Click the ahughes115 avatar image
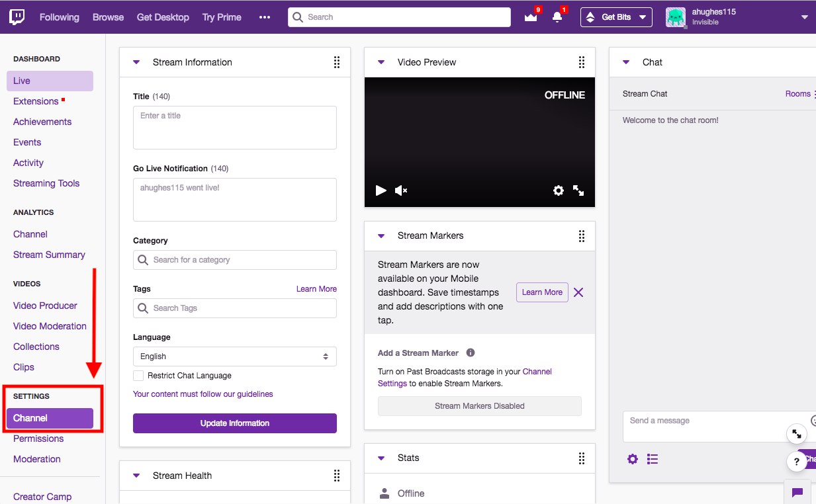Image resolution: width=816 pixels, height=504 pixels. point(676,17)
